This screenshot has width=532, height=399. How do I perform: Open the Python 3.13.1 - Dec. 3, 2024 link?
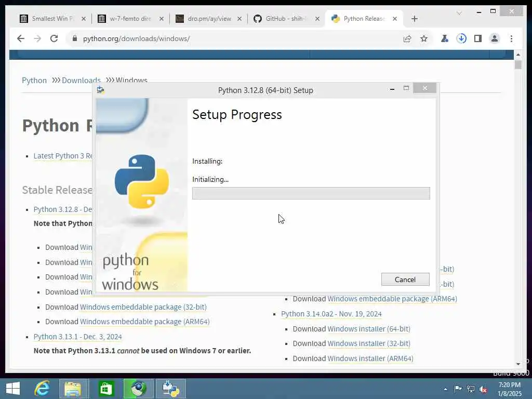tap(78, 337)
